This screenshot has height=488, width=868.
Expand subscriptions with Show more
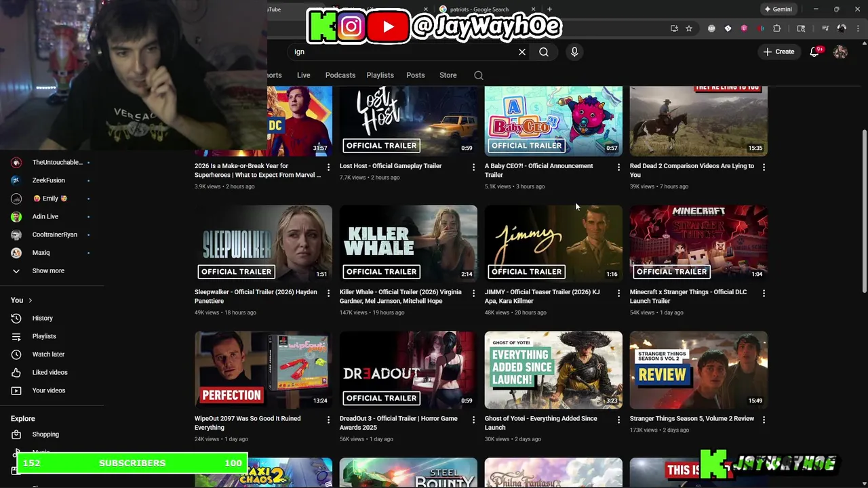point(47,270)
